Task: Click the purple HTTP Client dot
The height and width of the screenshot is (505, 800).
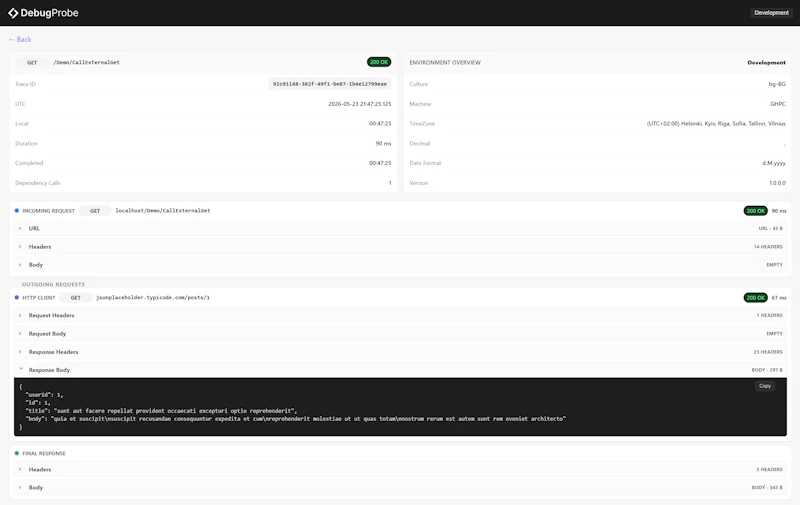Action: 17,297
